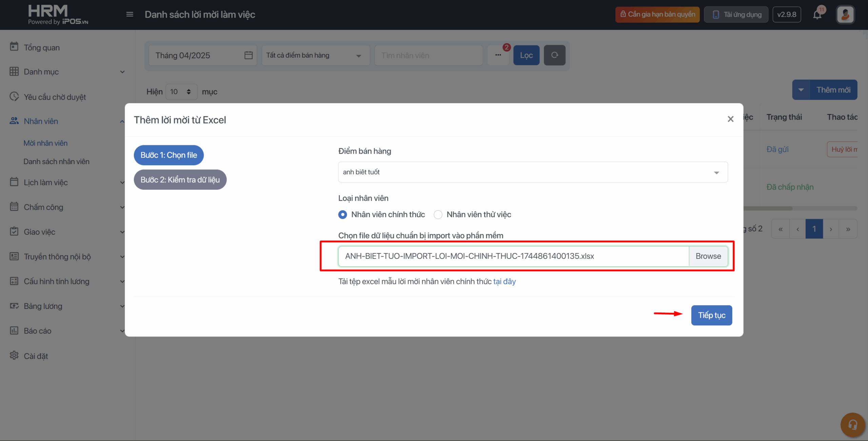This screenshot has width=868, height=441.
Task: Click the tại đây template link
Action: pos(504,282)
